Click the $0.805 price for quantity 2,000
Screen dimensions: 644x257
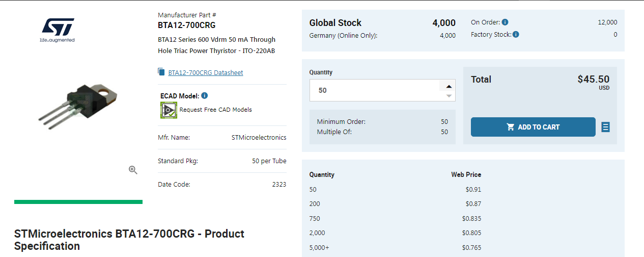pos(471,233)
